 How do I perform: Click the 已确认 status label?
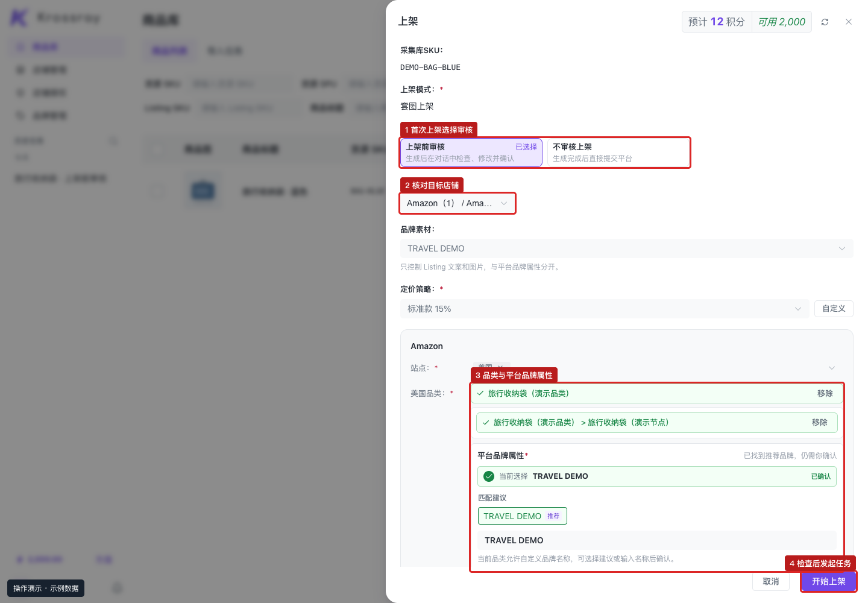coord(820,476)
